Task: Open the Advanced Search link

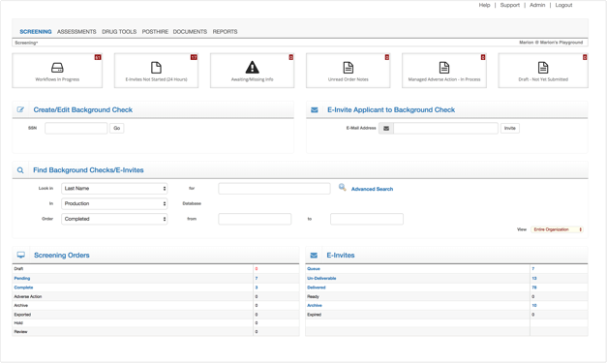Action: 372,189
